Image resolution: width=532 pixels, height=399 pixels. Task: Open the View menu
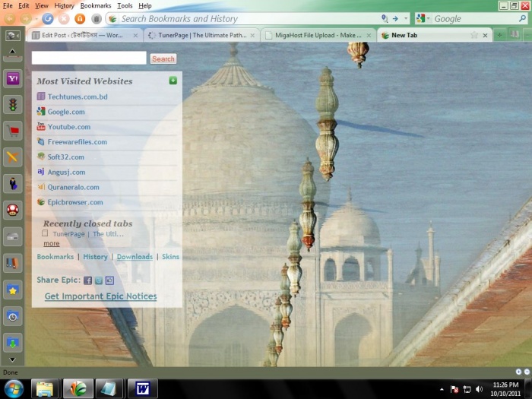(x=41, y=6)
